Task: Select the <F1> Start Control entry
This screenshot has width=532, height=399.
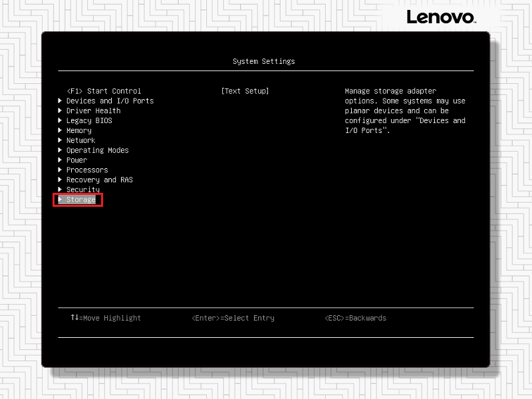Action: coord(104,91)
